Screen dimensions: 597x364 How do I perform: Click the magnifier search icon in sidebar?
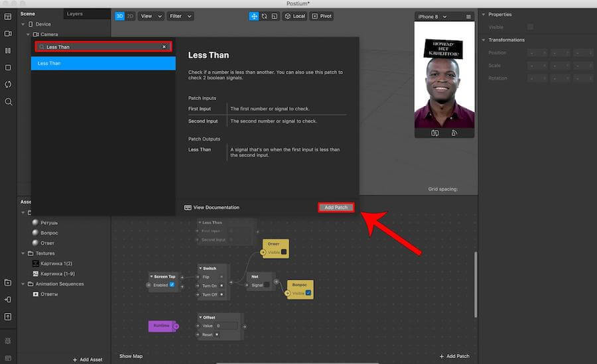coord(8,101)
